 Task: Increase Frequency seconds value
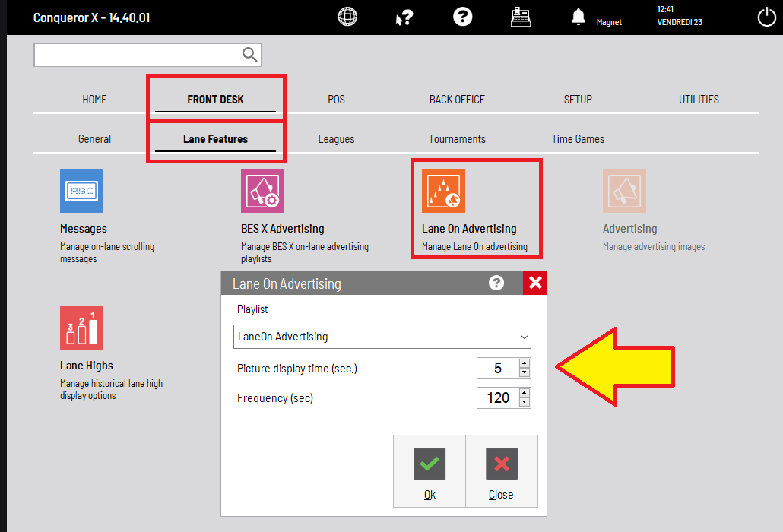pyautogui.click(x=524, y=393)
